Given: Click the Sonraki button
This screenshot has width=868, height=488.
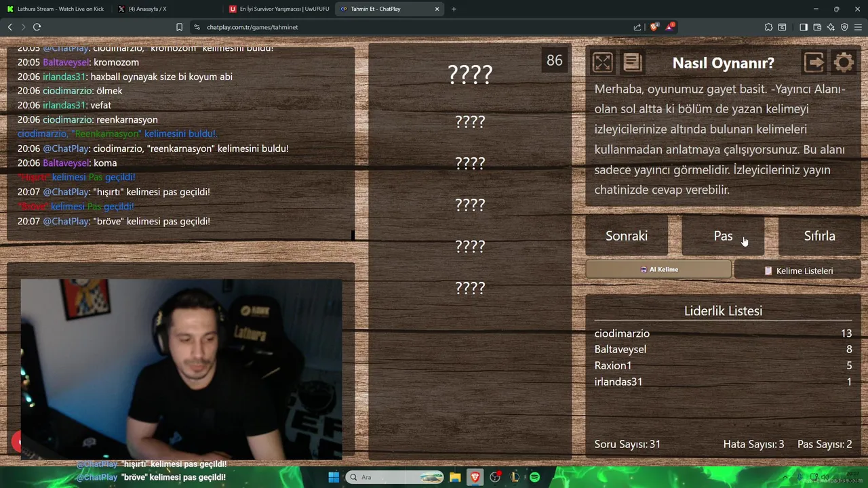Looking at the screenshot, I should (x=627, y=236).
